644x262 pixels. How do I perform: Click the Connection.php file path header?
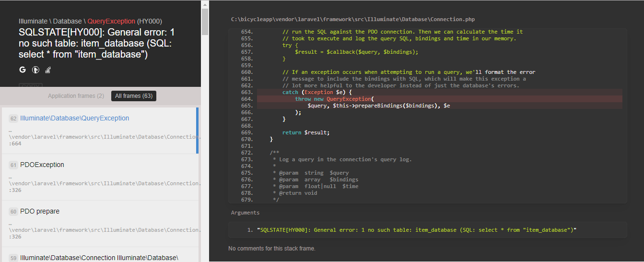click(353, 19)
